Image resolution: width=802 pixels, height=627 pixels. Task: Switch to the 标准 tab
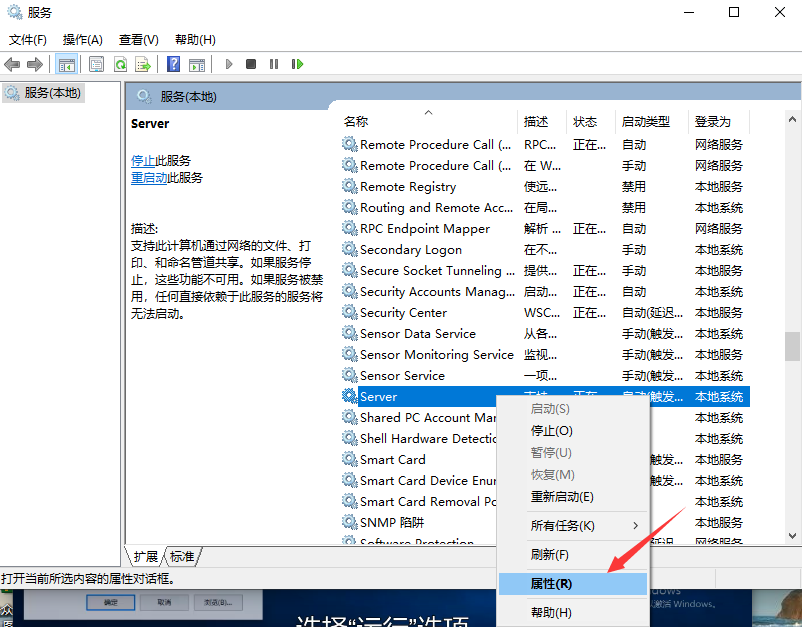tap(182, 556)
